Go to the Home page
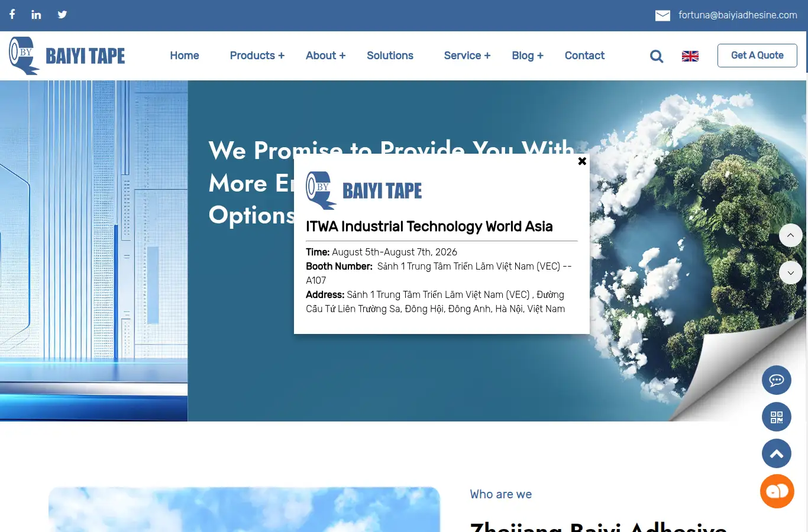808x532 pixels. (x=185, y=56)
